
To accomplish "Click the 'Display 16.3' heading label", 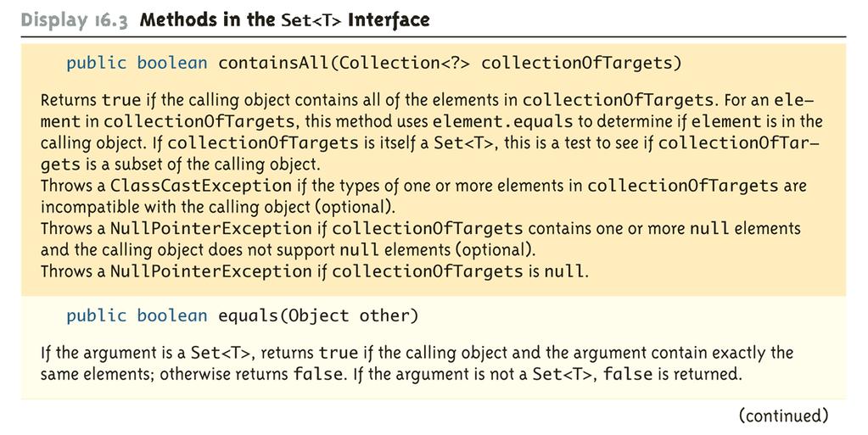I will point(74,20).
